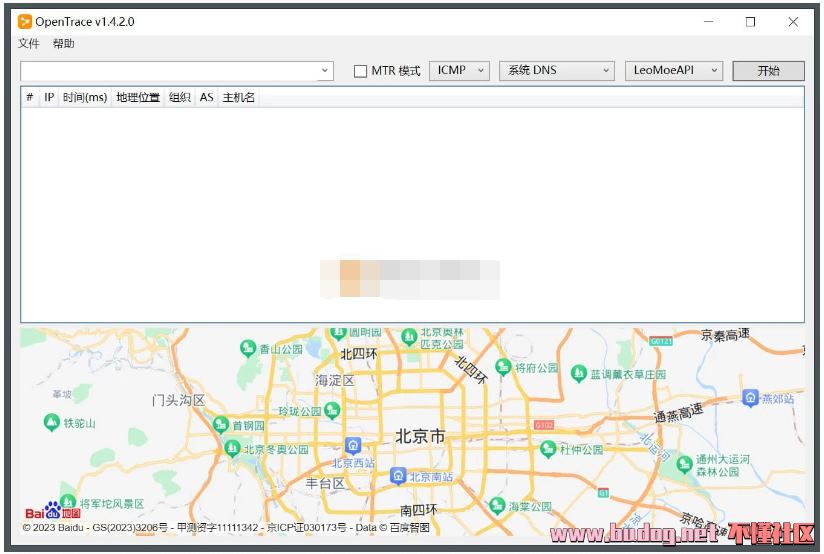Enable the MTR 模式 checkbox
Screen dimensions: 824x554
pyautogui.click(x=361, y=71)
